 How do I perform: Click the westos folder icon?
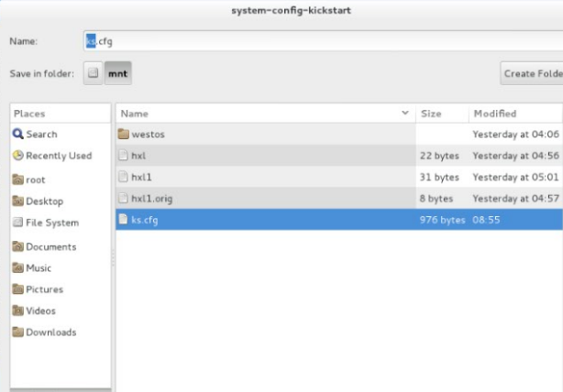pyautogui.click(x=123, y=134)
